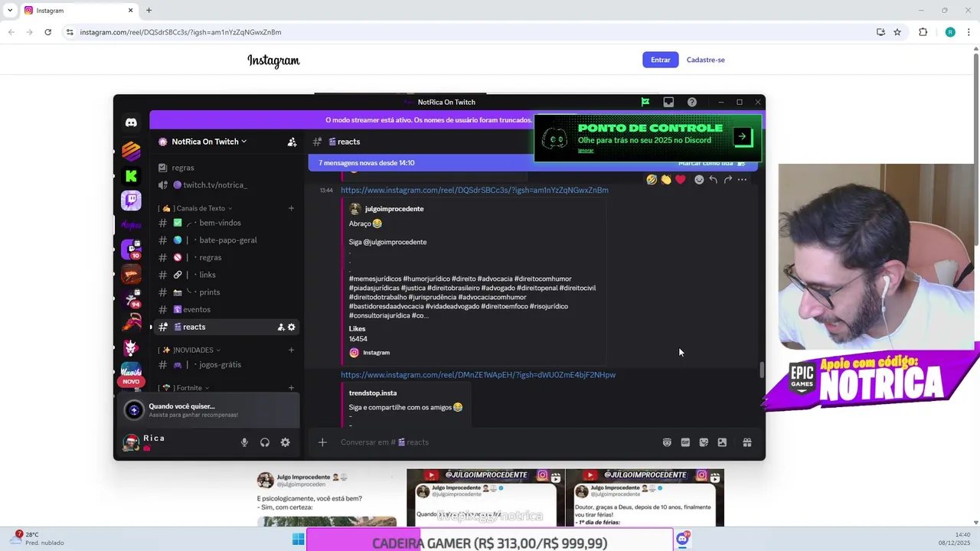Open add reaction emoji picker on message
This screenshot has height=551, width=980.
pos(699,180)
